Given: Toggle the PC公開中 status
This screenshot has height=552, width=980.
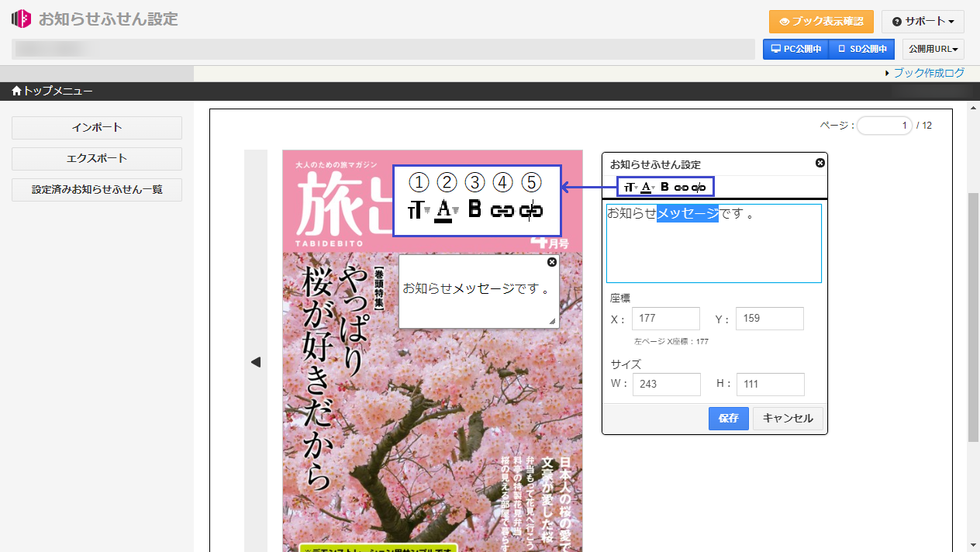Looking at the screenshot, I should pos(795,49).
